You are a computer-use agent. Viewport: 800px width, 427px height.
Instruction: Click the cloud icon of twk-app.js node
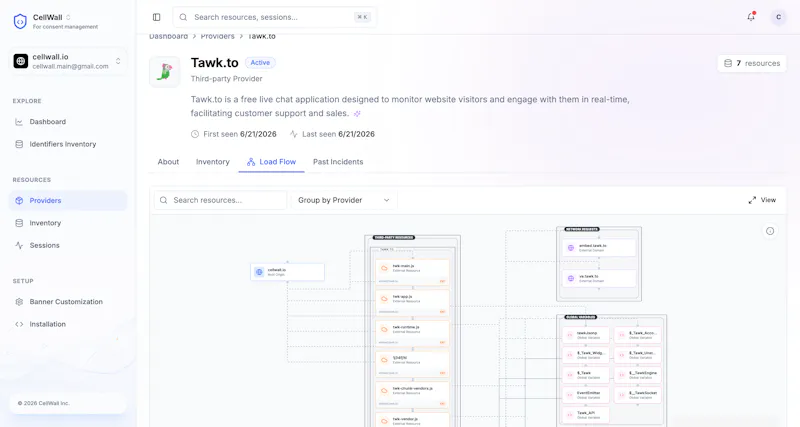coord(384,298)
